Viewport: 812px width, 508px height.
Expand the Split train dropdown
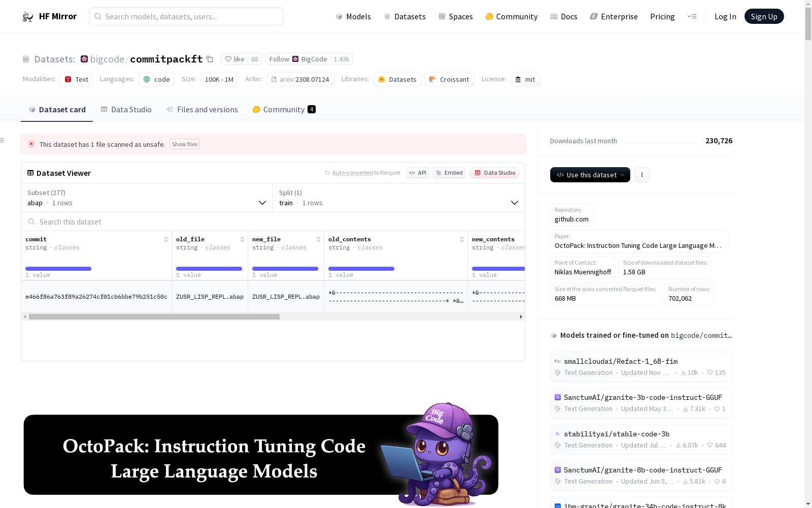tap(399, 198)
